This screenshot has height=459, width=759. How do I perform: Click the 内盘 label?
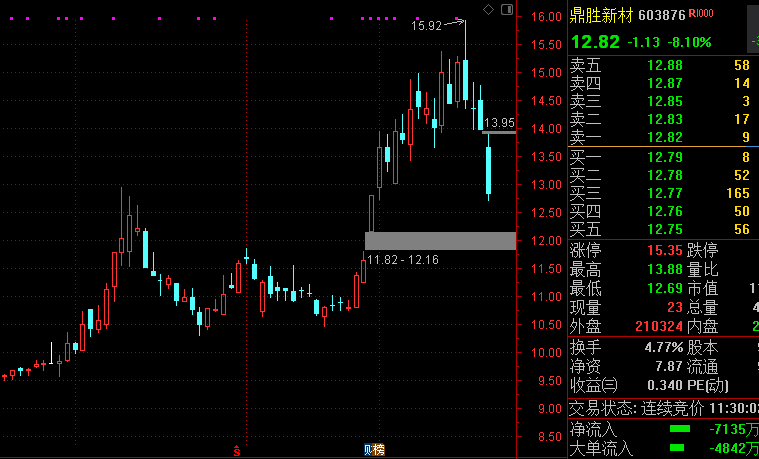coord(702,326)
